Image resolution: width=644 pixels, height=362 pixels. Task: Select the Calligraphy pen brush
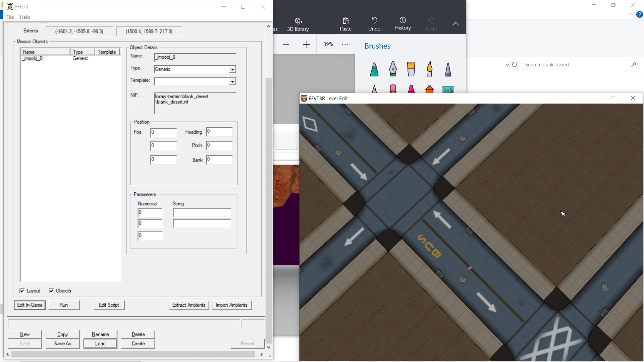click(x=393, y=69)
